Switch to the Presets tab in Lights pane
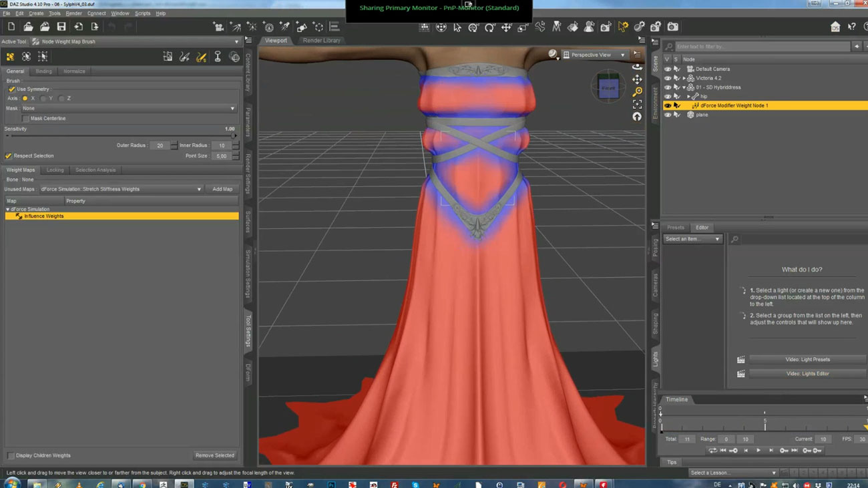Image resolution: width=868 pixels, height=488 pixels. [676, 228]
